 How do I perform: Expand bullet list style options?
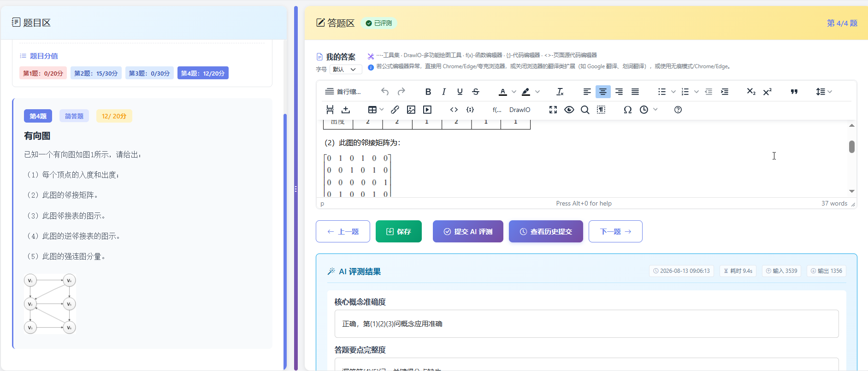[673, 92]
